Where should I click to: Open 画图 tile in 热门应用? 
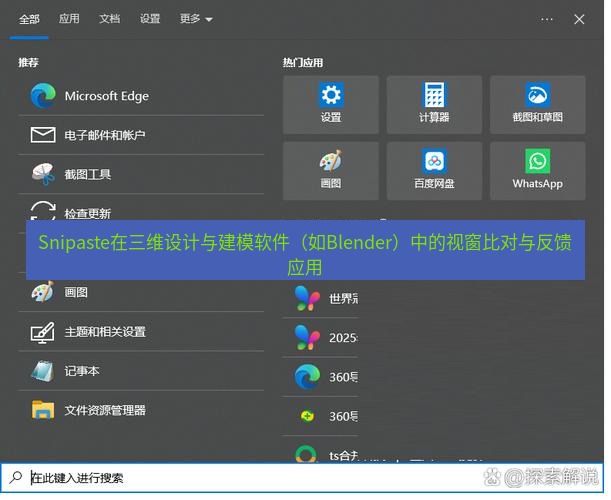pos(331,171)
